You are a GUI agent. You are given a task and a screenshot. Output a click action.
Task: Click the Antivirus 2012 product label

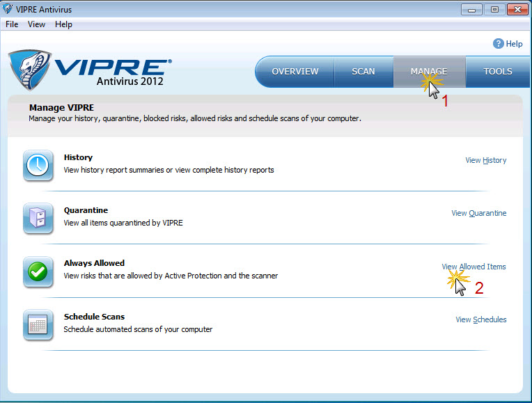[x=130, y=81]
